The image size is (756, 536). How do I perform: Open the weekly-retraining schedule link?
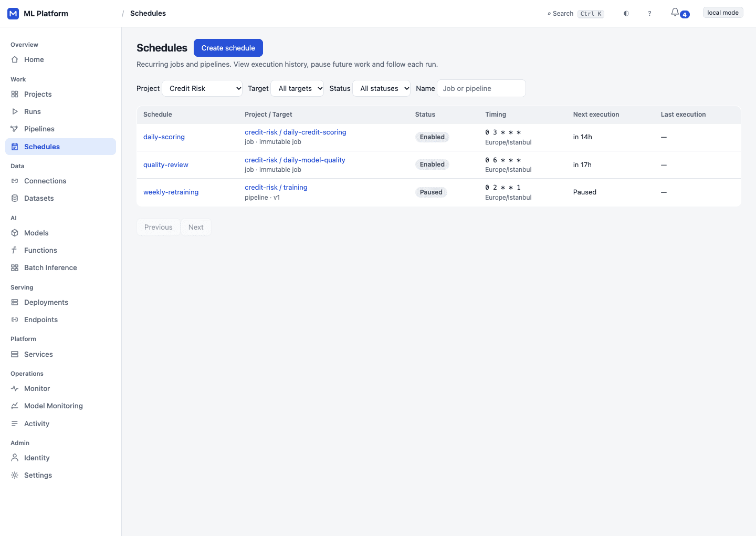(x=171, y=192)
